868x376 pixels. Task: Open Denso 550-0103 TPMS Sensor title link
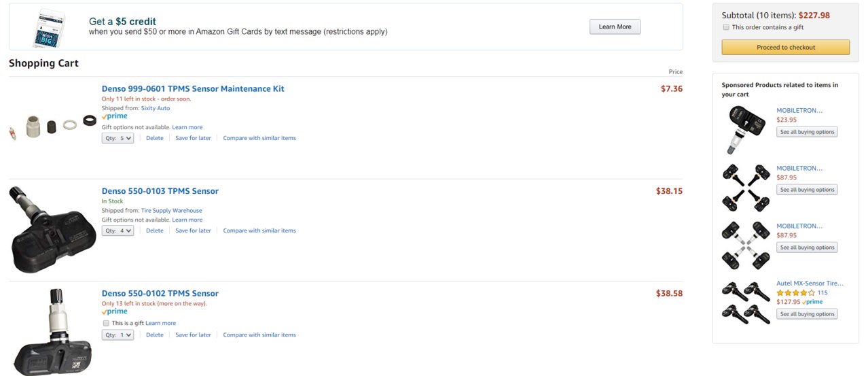tap(160, 191)
